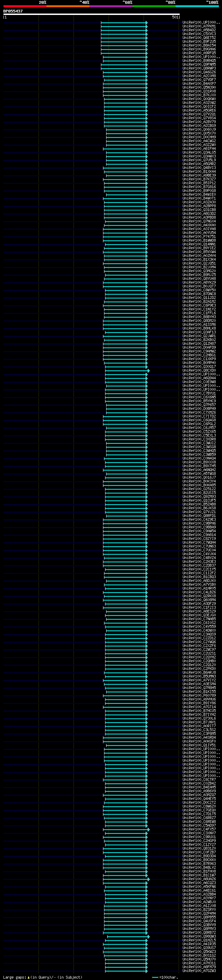Select the UniRef100_A6Q944 label

[199, 378]
